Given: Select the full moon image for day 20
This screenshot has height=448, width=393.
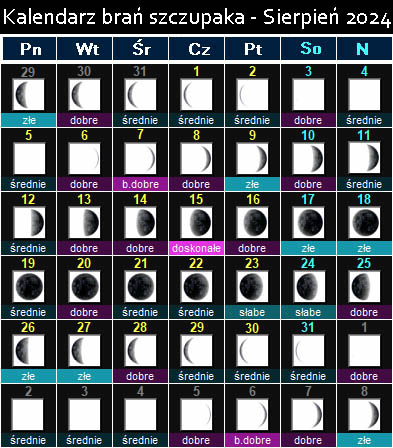Looking at the screenshot, I should (x=84, y=287).
